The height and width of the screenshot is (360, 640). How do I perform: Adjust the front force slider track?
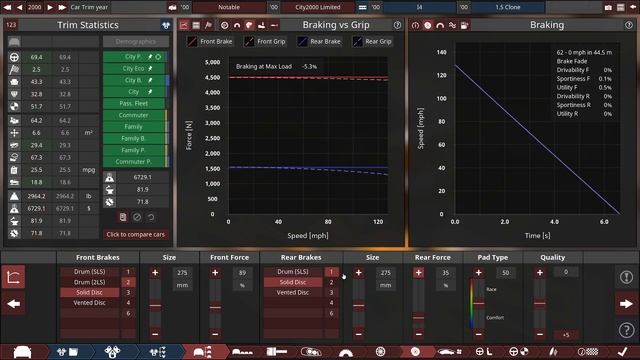point(215,304)
